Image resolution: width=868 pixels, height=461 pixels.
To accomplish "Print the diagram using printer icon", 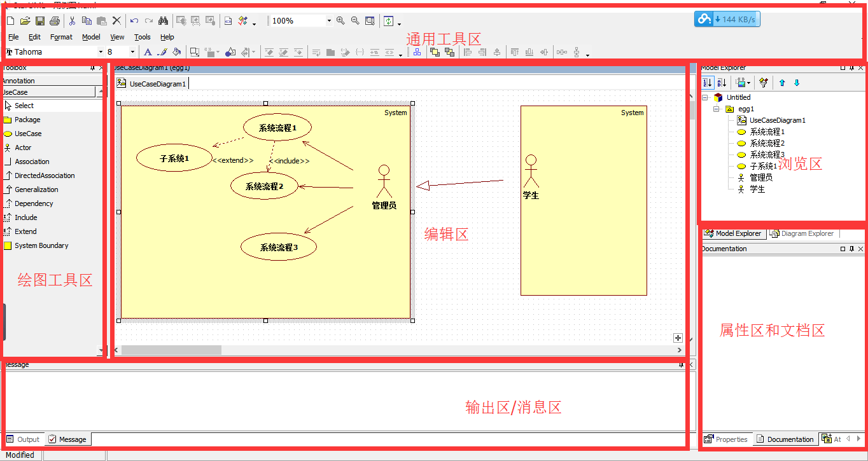I will 55,21.
